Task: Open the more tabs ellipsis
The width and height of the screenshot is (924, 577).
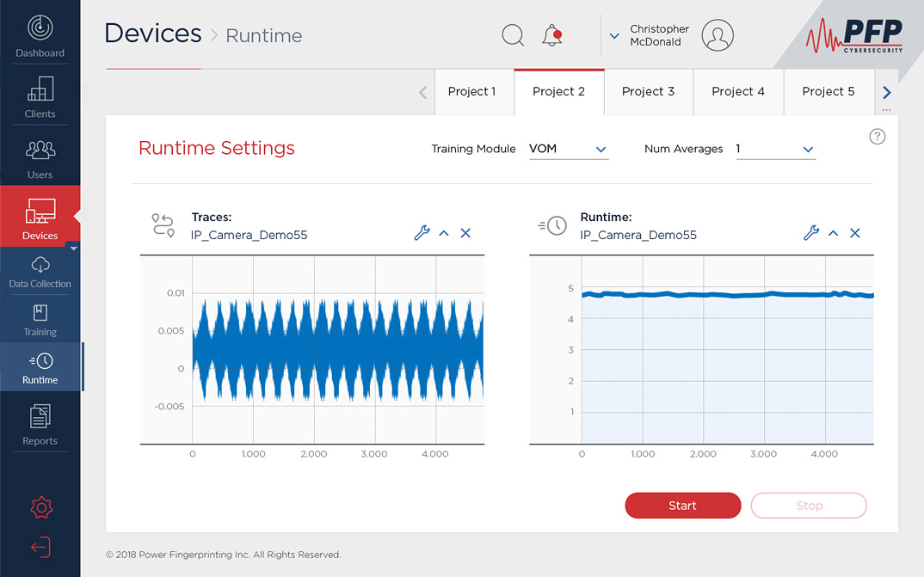Action: pos(886,110)
